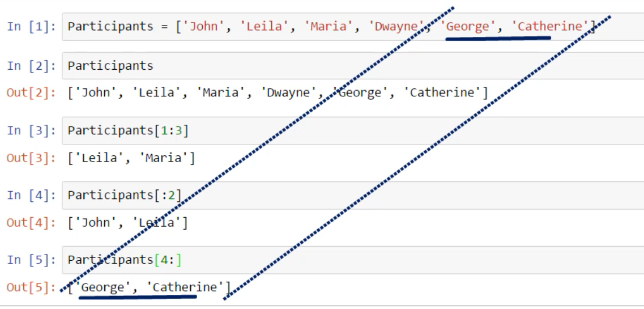Click the In [1] prompt label
644x309 pixels.
[x=31, y=27]
